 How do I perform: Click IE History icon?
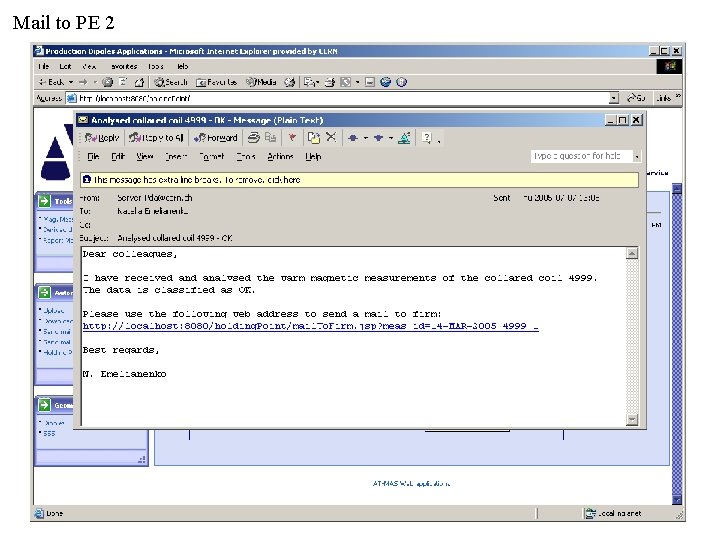(x=289, y=82)
